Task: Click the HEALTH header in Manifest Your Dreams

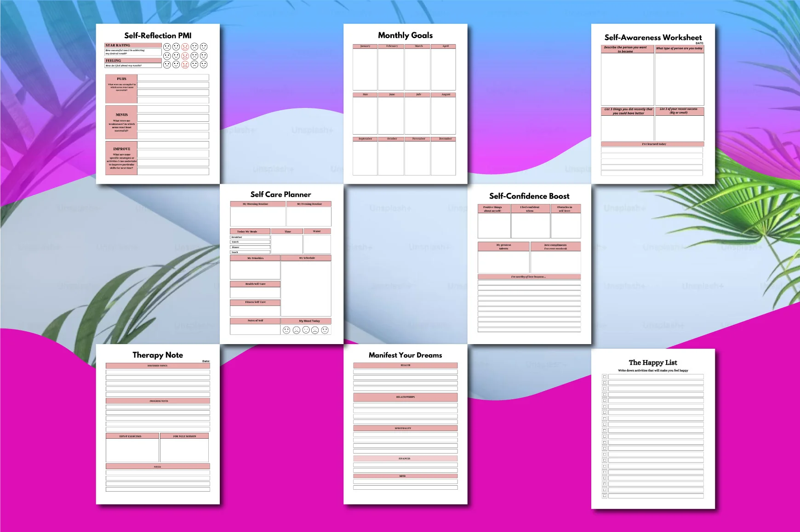Action: pyautogui.click(x=405, y=365)
